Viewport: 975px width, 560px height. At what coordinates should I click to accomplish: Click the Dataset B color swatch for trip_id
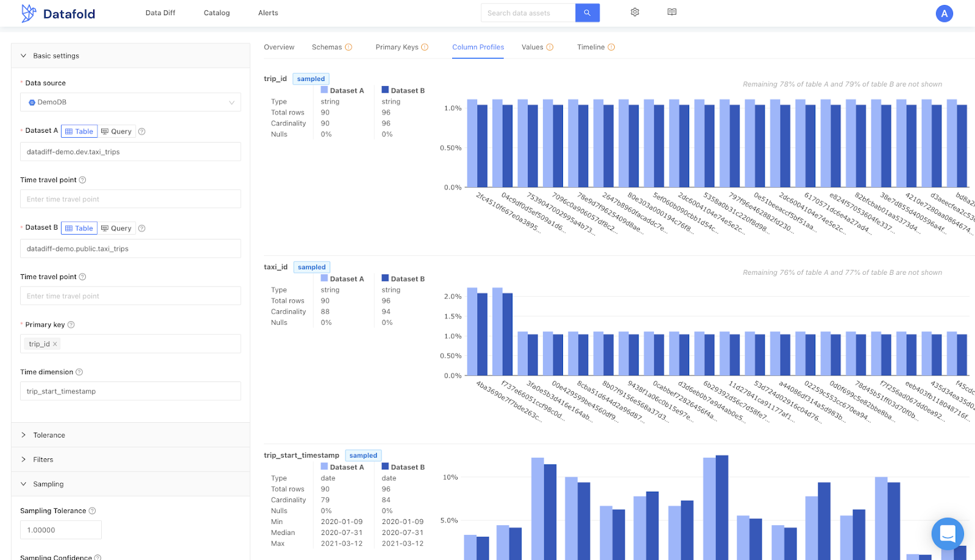click(385, 90)
